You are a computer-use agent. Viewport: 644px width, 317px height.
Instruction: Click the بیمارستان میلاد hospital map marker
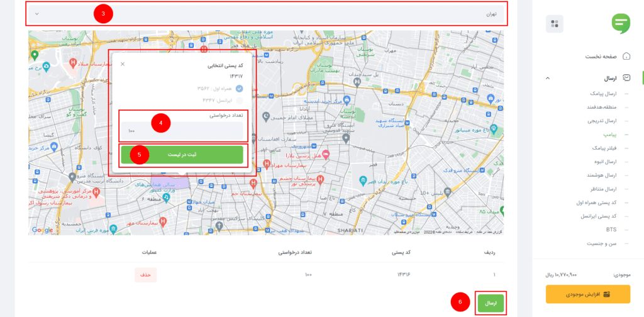pos(73,63)
